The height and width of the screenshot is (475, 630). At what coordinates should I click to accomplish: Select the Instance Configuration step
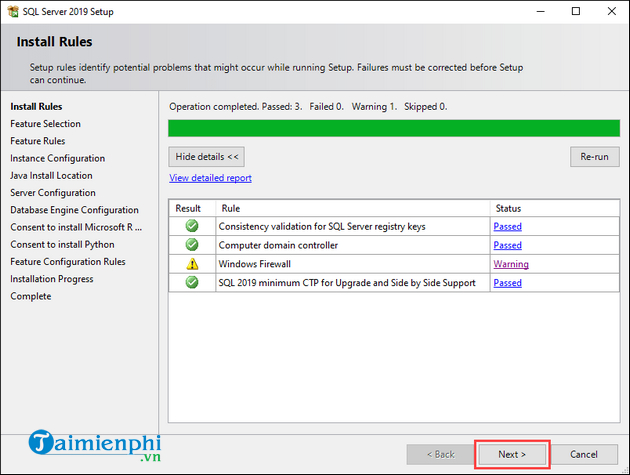pos(57,158)
